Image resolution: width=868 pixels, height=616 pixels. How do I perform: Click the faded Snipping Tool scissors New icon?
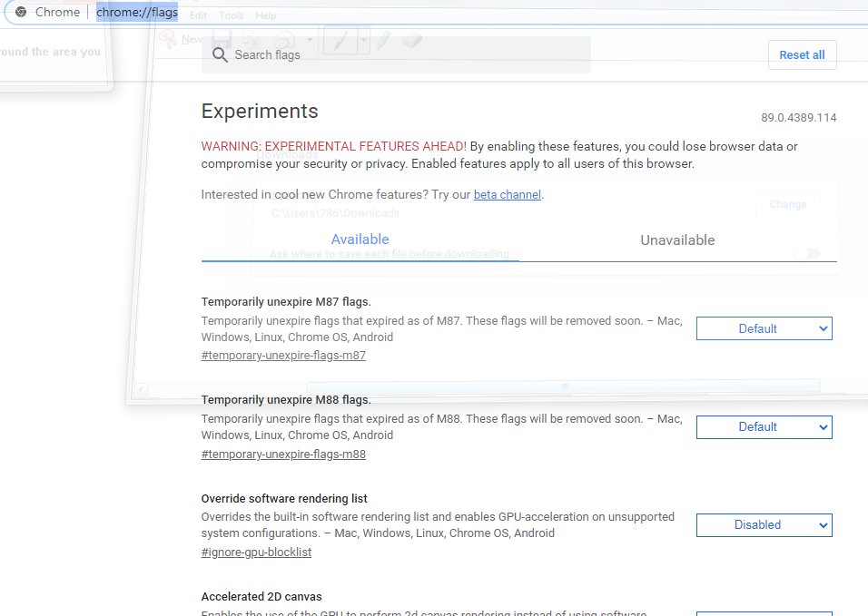(x=167, y=39)
